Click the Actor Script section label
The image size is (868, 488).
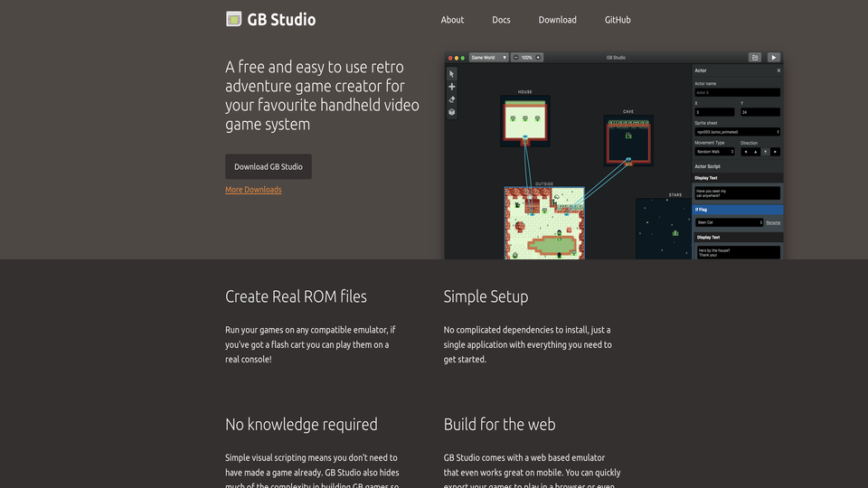[707, 166]
